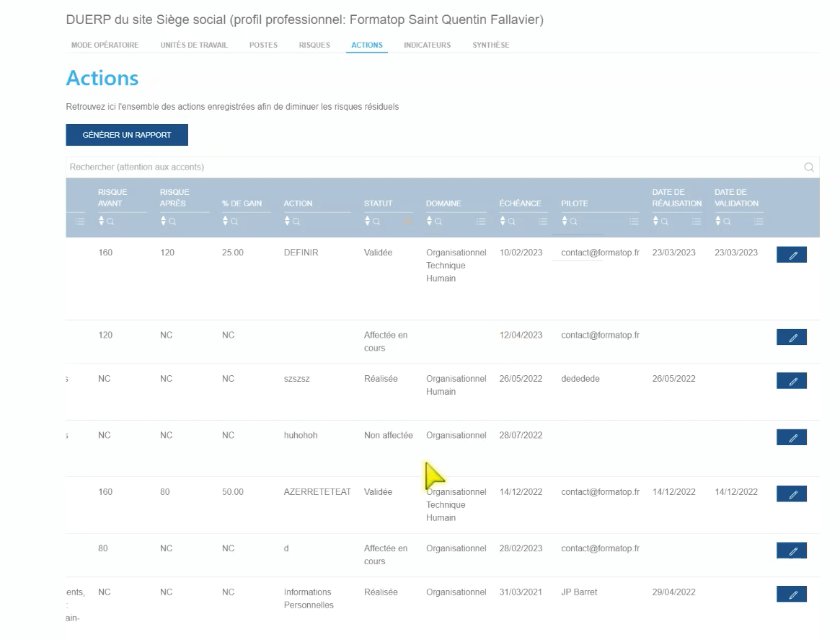The width and height of the screenshot is (840, 640).
Task: Search within the Domaine column
Action: coord(438,222)
